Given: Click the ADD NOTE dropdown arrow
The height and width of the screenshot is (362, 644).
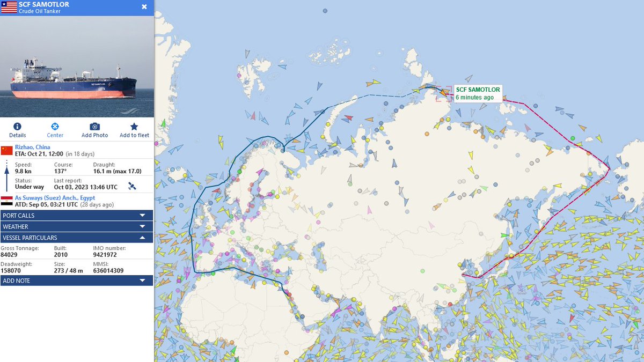Looking at the screenshot, I should [142, 280].
